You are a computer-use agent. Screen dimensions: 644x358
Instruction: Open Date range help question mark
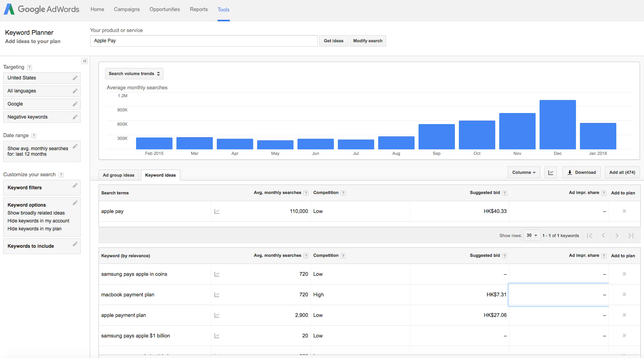(x=34, y=136)
